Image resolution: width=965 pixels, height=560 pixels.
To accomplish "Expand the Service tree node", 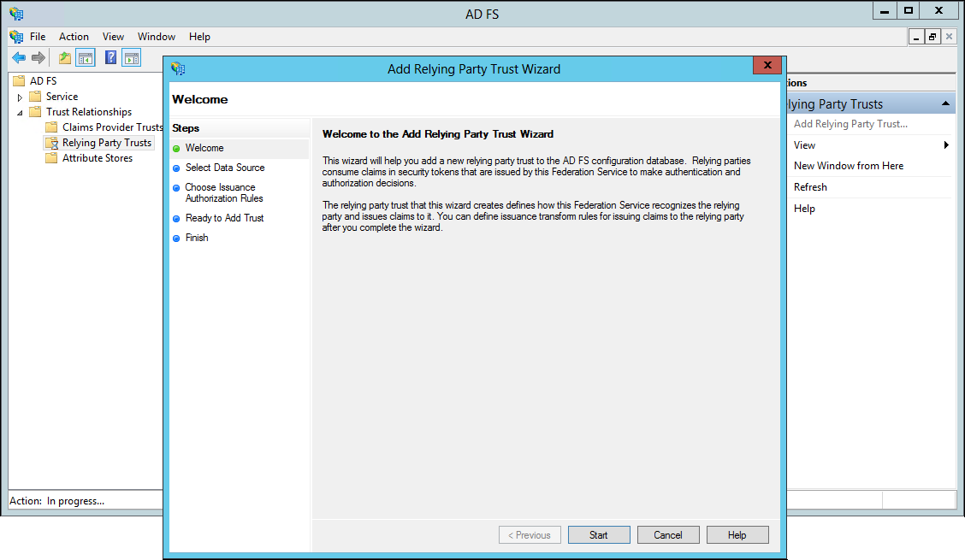I will (20, 97).
